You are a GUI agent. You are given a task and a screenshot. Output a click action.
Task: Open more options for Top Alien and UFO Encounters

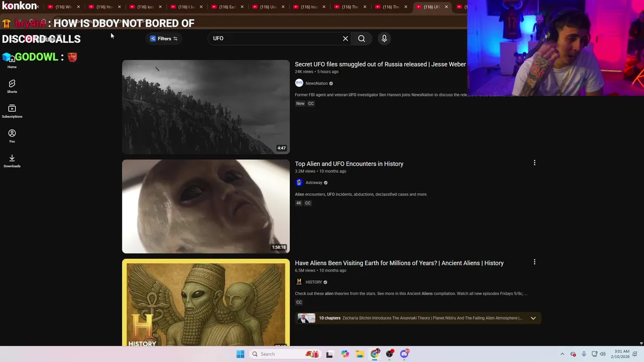(x=534, y=163)
